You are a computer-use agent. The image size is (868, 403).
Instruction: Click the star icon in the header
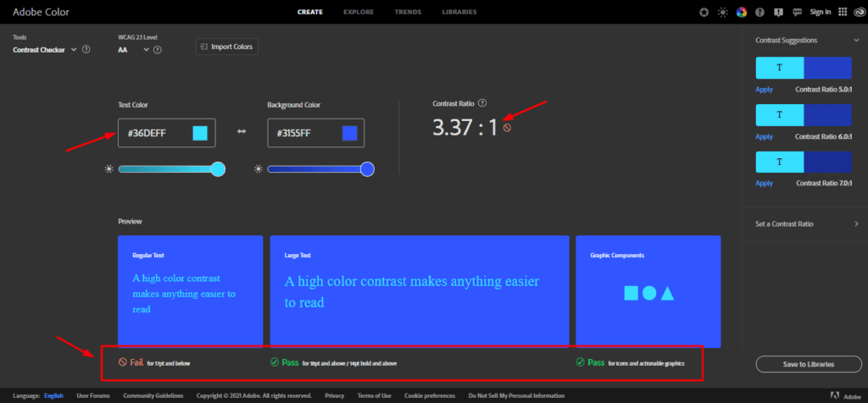click(x=704, y=12)
